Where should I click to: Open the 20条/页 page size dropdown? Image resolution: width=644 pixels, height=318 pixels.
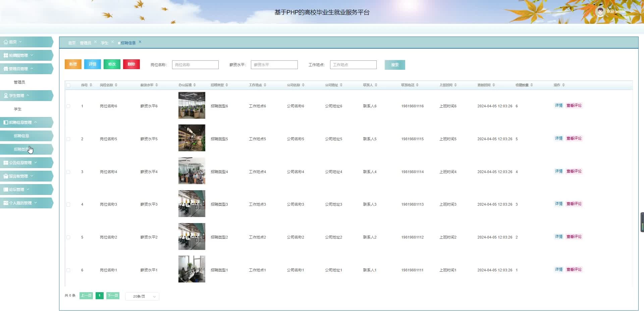pyautogui.click(x=142, y=297)
